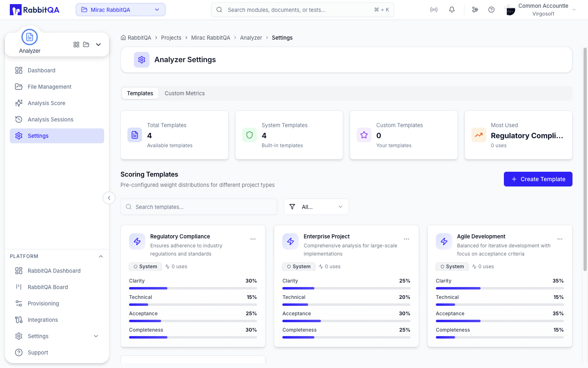Open File Management in sidebar
Screen dimensions: 588x368
(57, 87)
